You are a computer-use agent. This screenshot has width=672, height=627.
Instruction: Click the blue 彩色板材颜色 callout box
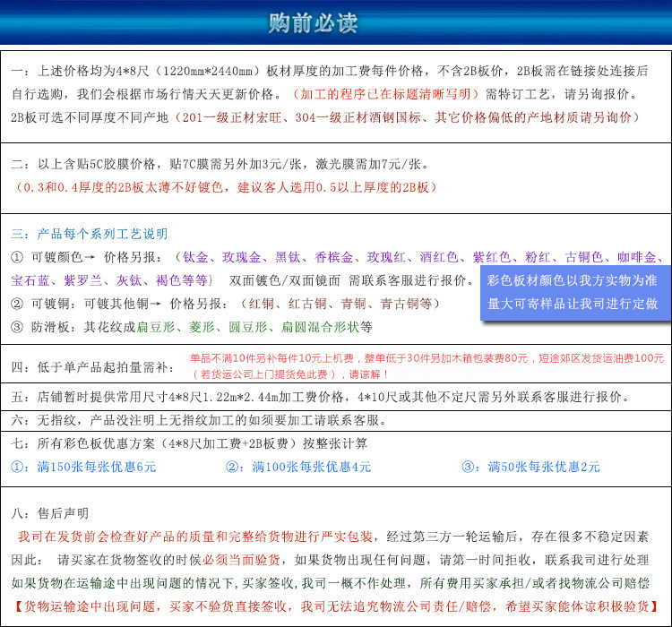[575, 292]
